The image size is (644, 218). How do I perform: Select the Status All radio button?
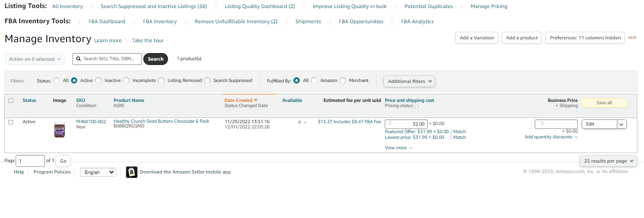tap(57, 81)
